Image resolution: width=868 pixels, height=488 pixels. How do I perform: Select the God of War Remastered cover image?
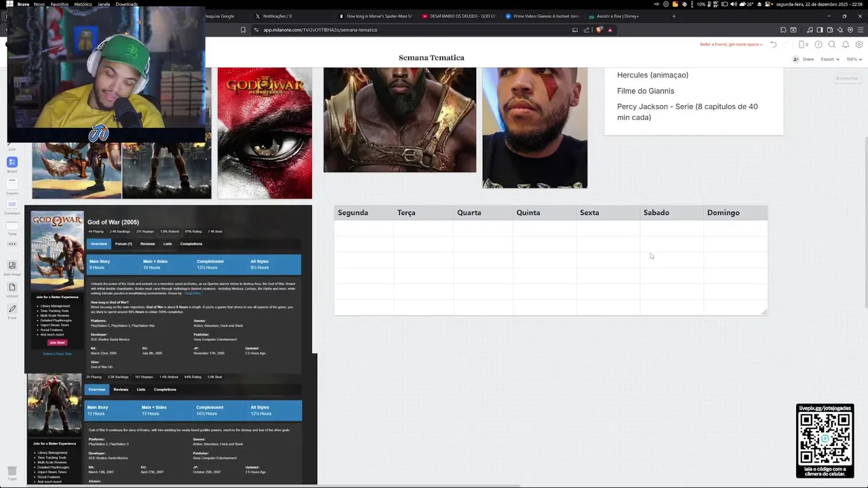(x=264, y=133)
